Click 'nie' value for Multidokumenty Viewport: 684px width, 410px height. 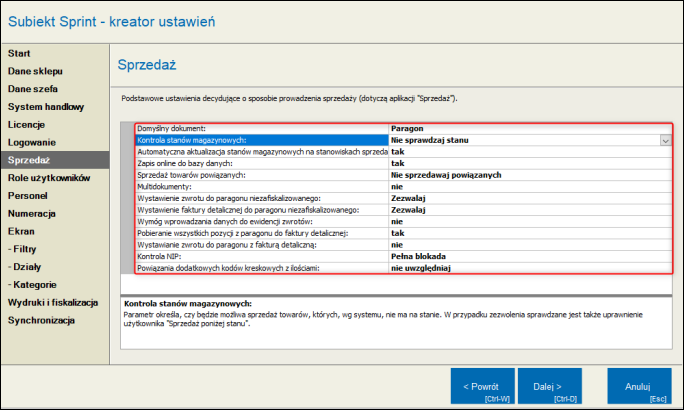pyautogui.click(x=530, y=187)
